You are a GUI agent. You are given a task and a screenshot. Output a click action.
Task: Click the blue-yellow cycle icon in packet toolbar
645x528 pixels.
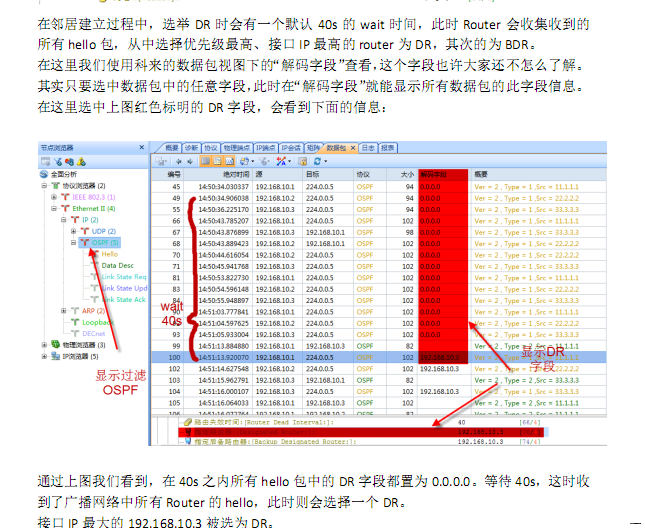coord(245,161)
